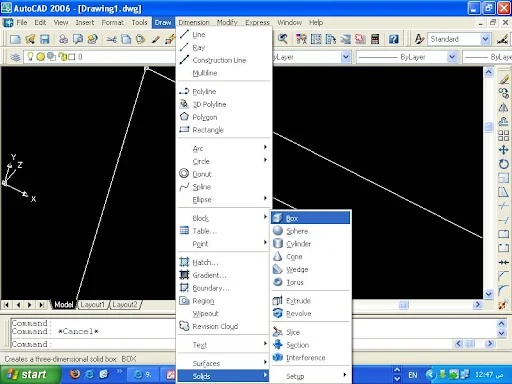This screenshot has width=512, height=384.
Task: Click the horizontal scrollbar right arrow
Action: point(478,304)
